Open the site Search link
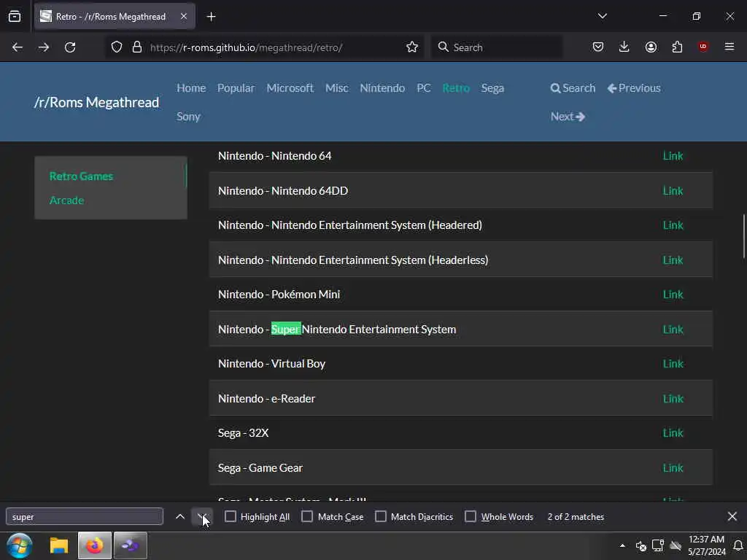Viewport: 747px width, 560px height. coord(573,88)
